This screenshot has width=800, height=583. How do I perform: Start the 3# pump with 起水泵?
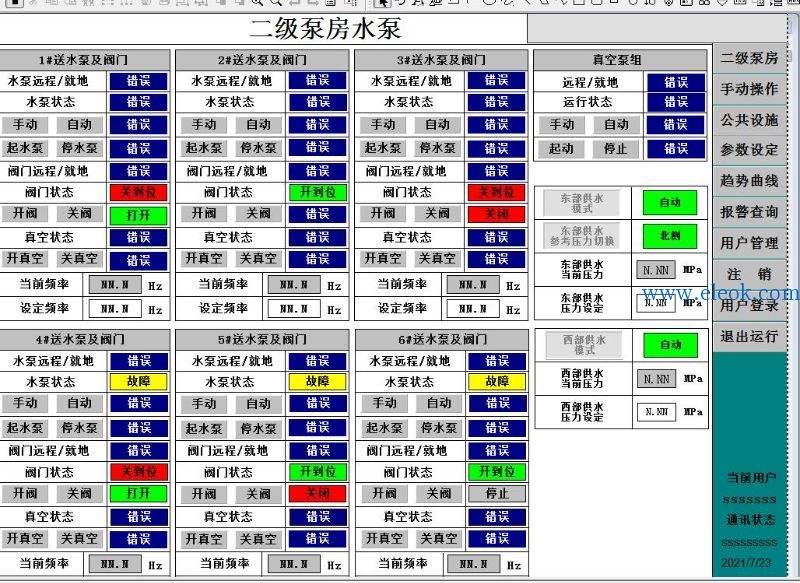[x=383, y=148]
